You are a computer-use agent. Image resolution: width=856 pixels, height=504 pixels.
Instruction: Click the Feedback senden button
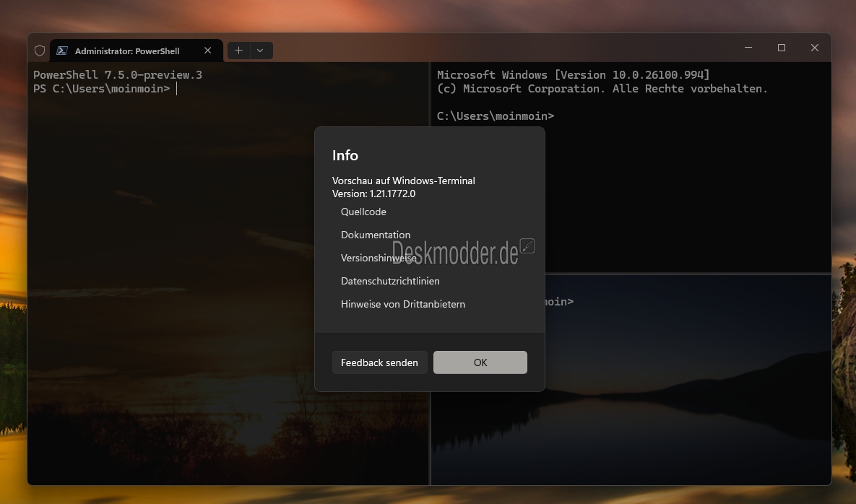point(379,362)
